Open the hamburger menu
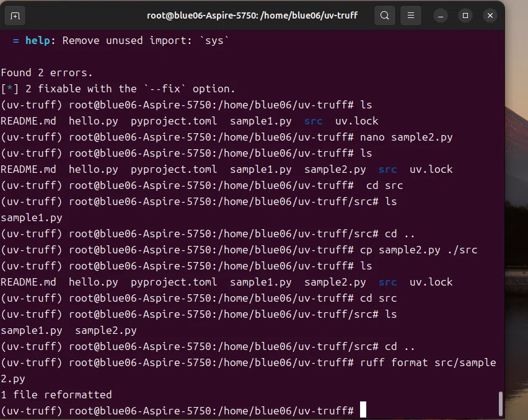528x420 pixels. click(410, 15)
